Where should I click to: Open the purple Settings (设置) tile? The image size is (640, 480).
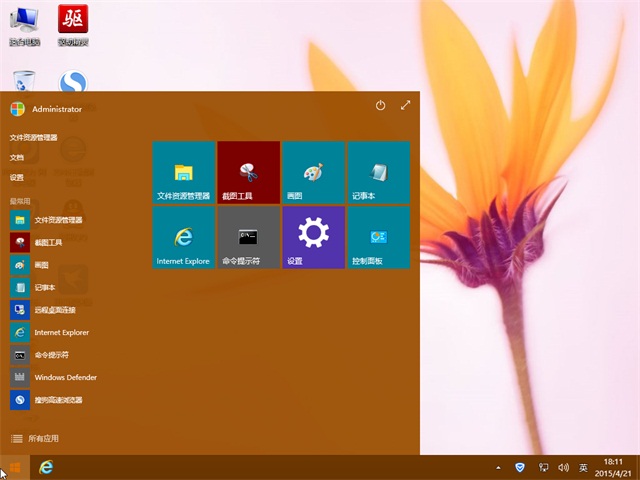[x=313, y=238]
